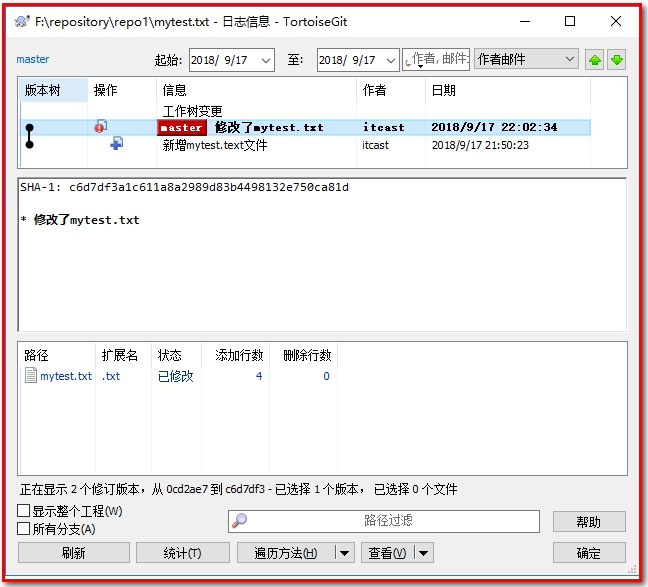Viewport: 648px width, 587px height.
Task: Click the 统计(T) button
Action: click(x=183, y=553)
